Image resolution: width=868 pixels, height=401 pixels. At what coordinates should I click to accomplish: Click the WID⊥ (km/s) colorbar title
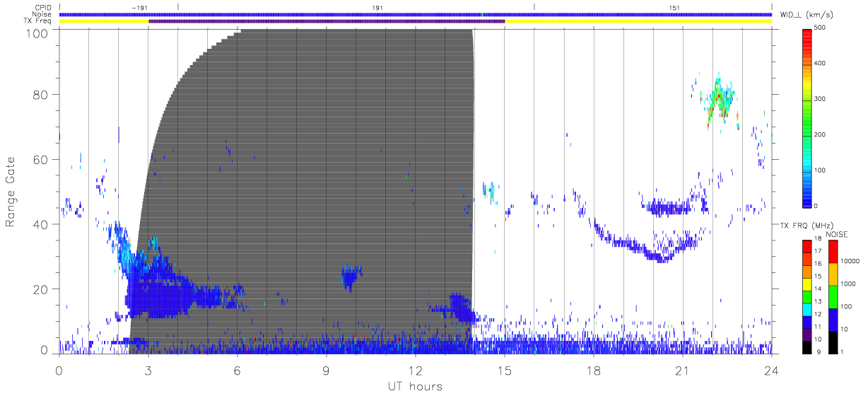point(807,15)
